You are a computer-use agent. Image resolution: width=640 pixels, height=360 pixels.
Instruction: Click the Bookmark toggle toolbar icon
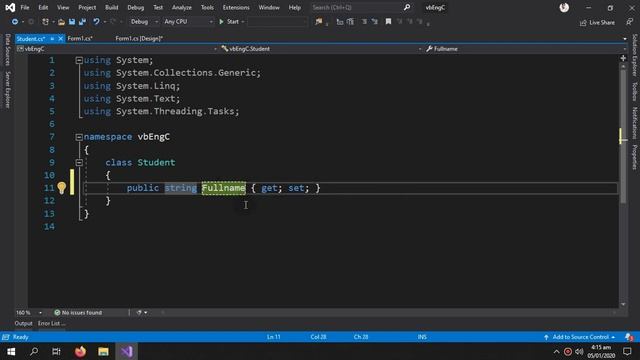388,22
